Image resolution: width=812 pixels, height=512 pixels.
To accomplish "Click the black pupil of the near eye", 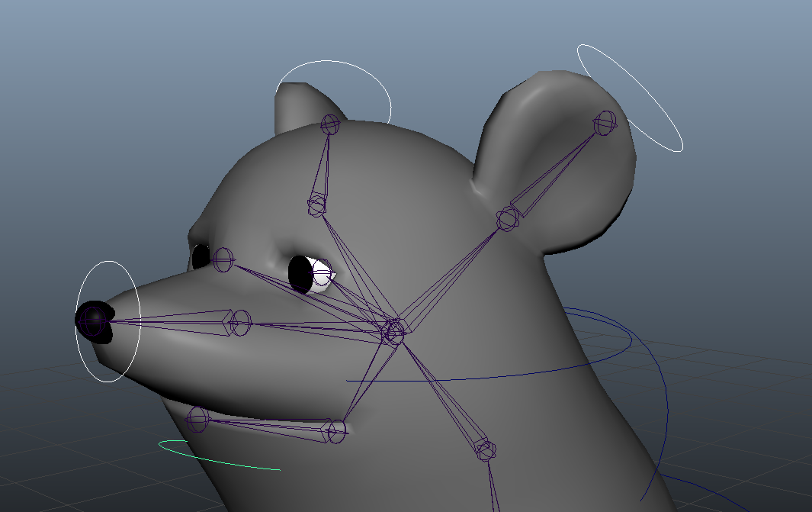I will click(x=300, y=274).
